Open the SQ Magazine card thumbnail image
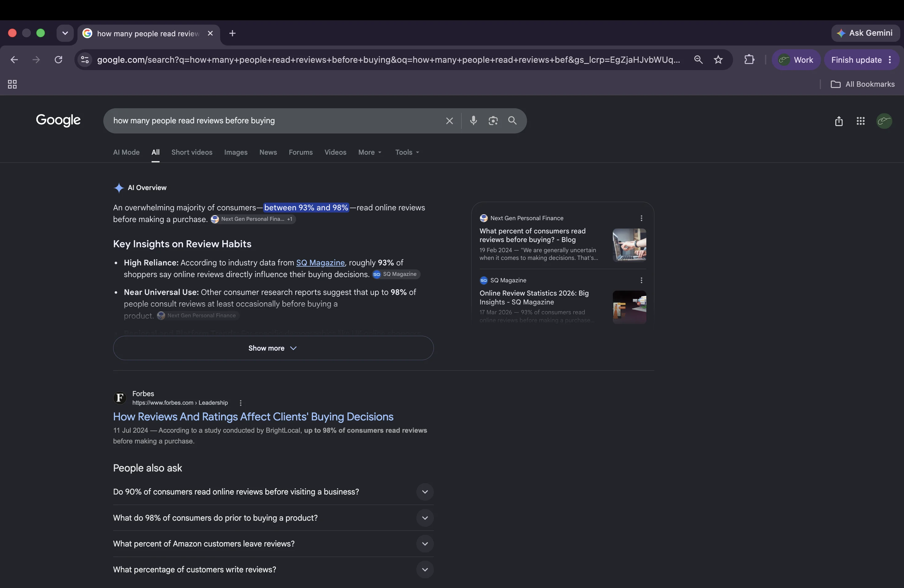 629,307
